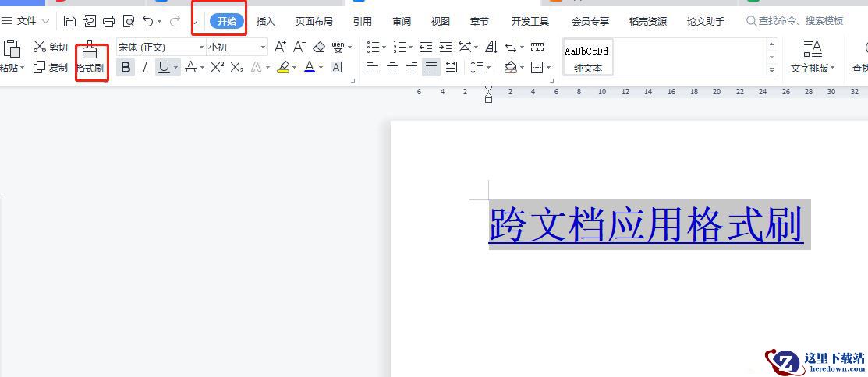This screenshot has height=377, width=868.
Task: Click the highlight color marker
Action: point(283,68)
